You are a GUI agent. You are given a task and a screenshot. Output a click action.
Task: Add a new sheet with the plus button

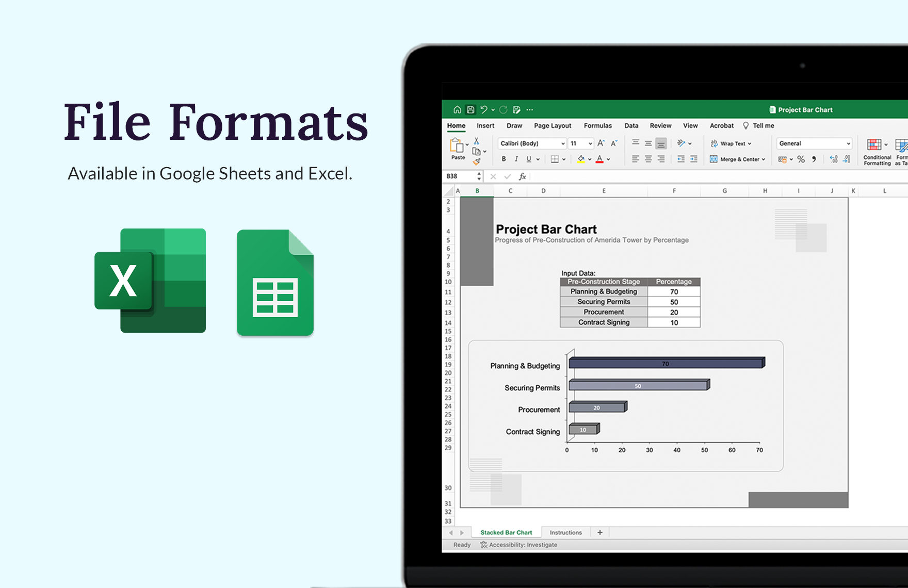(600, 532)
